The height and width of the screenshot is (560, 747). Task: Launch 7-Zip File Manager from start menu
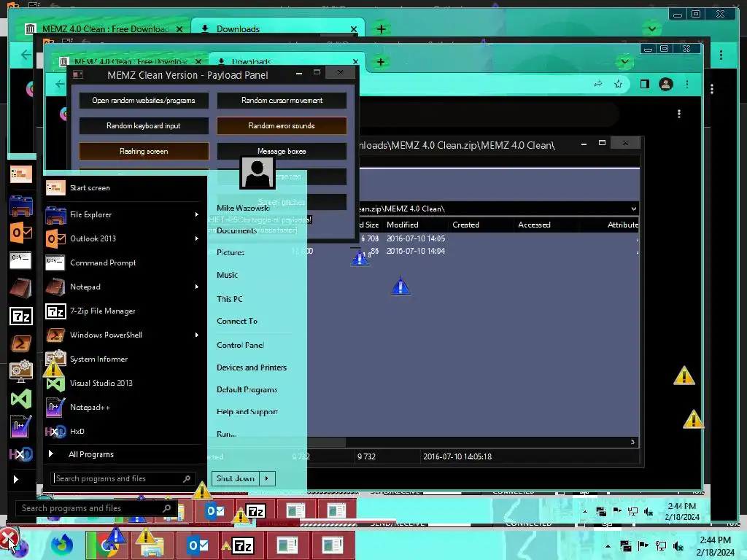pyautogui.click(x=125, y=311)
